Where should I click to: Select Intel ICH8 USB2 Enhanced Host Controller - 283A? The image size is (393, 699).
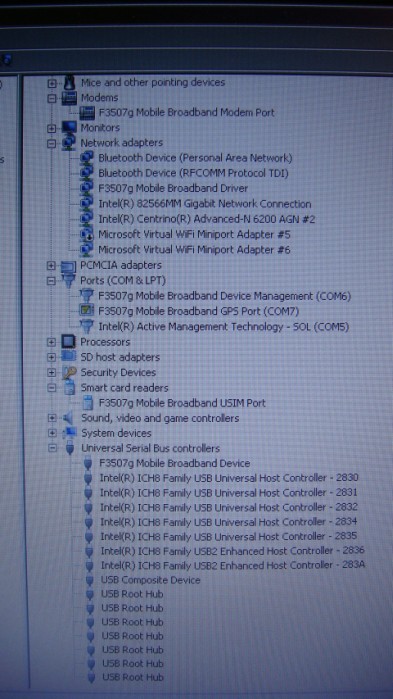[233, 565]
